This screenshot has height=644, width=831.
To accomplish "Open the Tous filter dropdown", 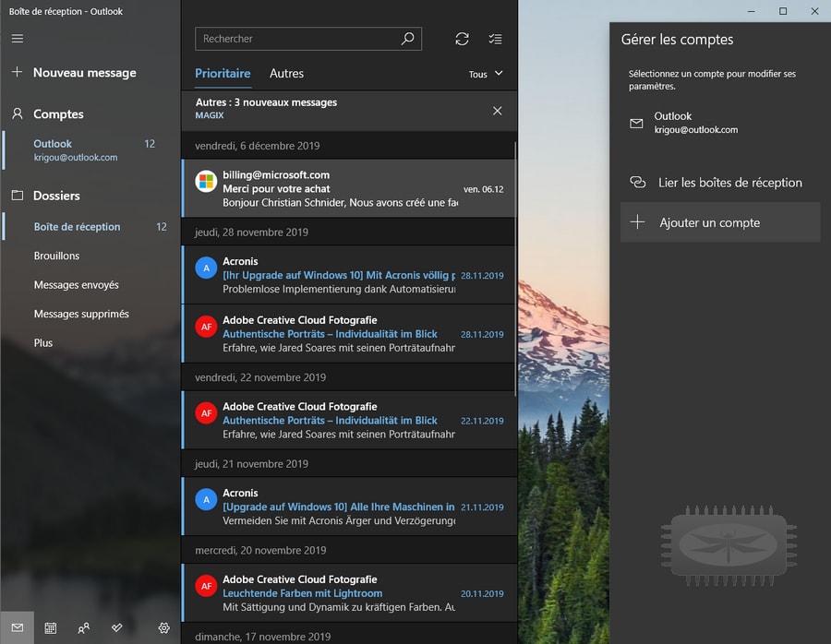I will pos(486,74).
